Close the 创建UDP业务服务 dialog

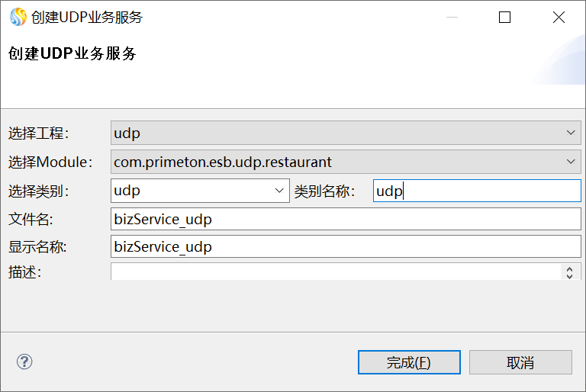(x=559, y=17)
